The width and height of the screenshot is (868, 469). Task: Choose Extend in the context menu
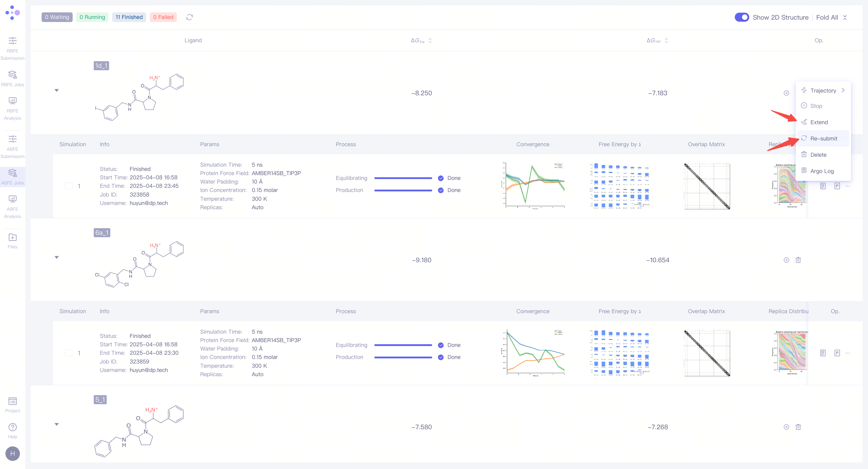coord(819,122)
